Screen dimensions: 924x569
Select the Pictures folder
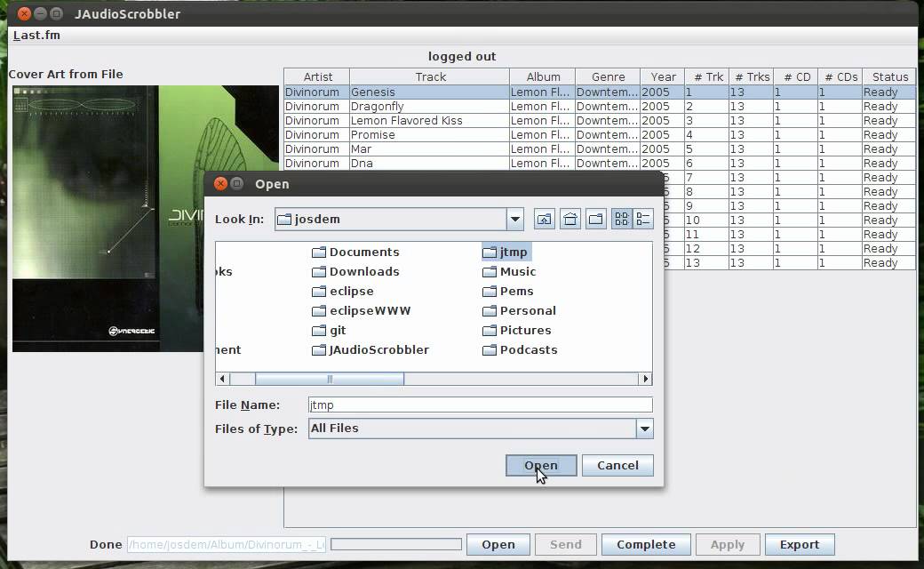[x=517, y=330]
